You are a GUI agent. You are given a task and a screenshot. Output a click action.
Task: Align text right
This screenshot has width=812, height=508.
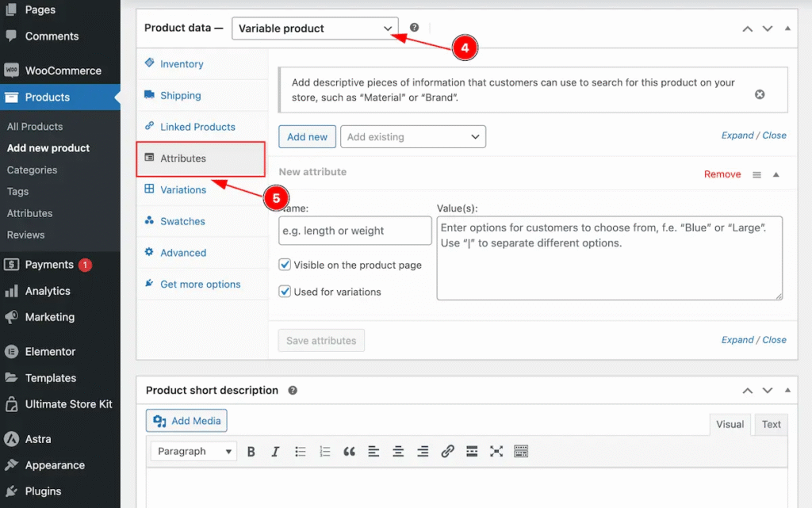point(423,452)
